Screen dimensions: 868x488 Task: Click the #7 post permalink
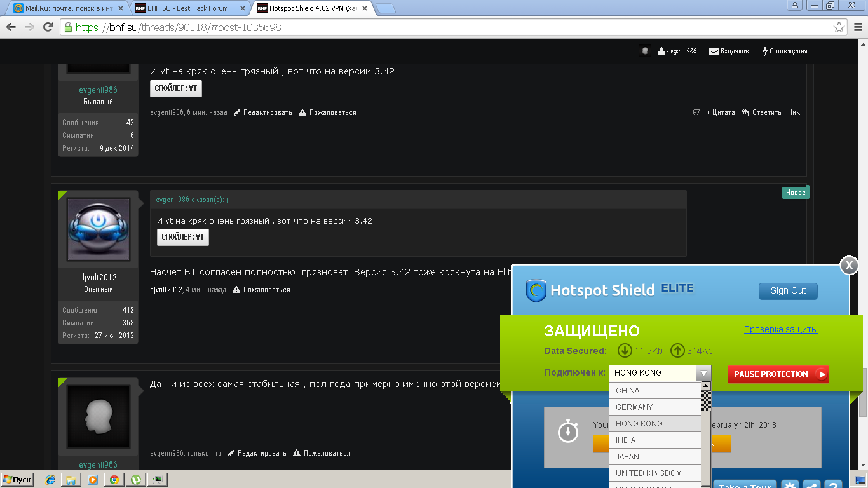(696, 112)
